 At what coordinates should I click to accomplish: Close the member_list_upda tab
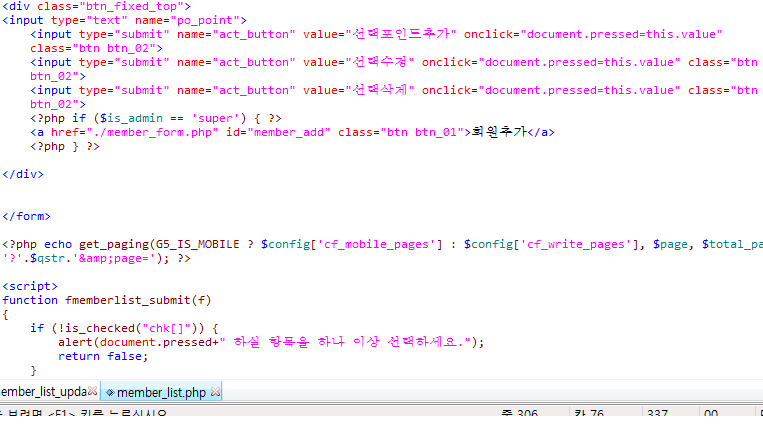pos(93,393)
